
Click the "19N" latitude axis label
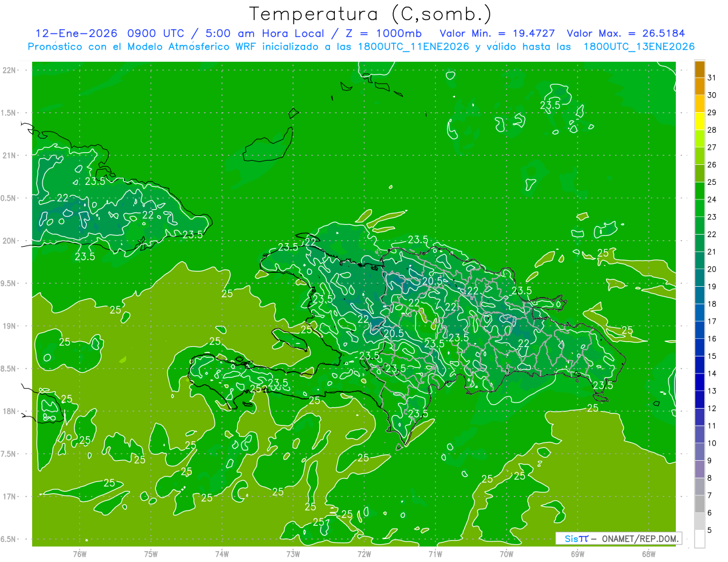click(x=9, y=326)
